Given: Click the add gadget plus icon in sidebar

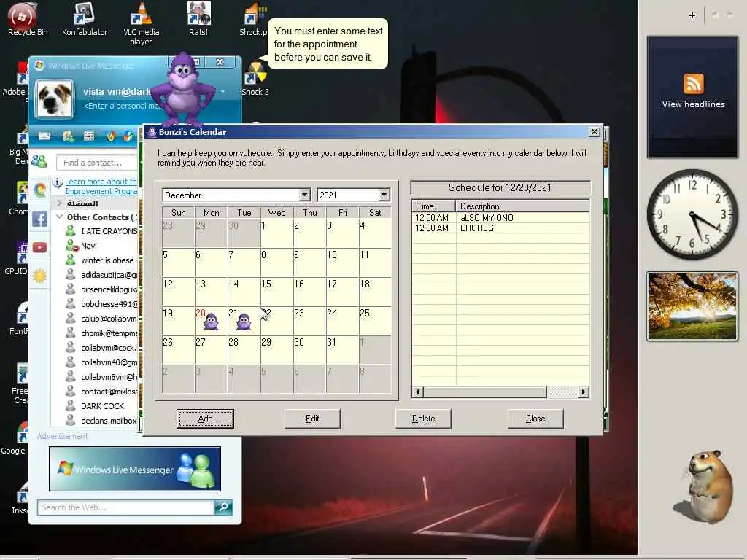Looking at the screenshot, I should (692, 15).
